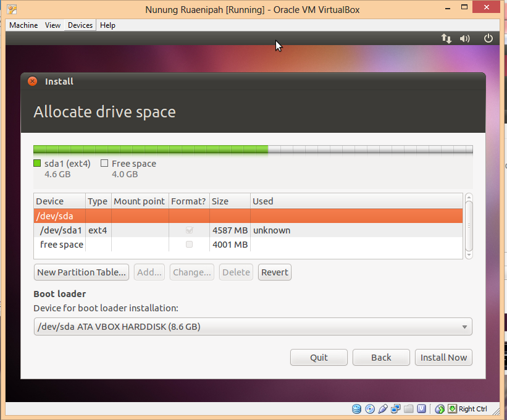The height and width of the screenshot is (420, 507).
Task: Click the Quit button
Action: tap(319, 357)
